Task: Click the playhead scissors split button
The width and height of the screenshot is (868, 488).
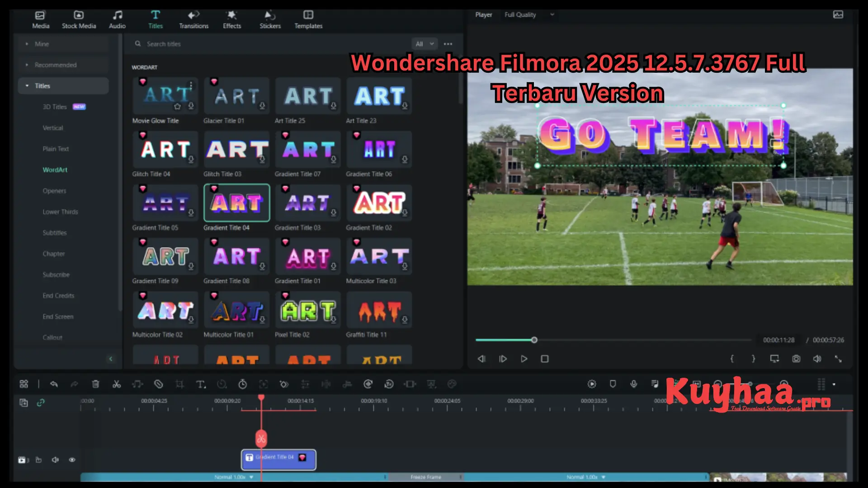Action: tap(261, 439)
